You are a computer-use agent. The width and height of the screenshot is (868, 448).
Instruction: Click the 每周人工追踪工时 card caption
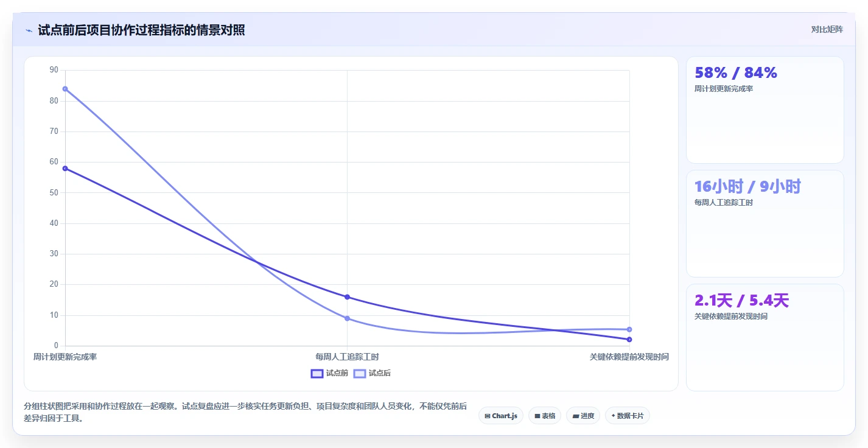tap(724, 203)
